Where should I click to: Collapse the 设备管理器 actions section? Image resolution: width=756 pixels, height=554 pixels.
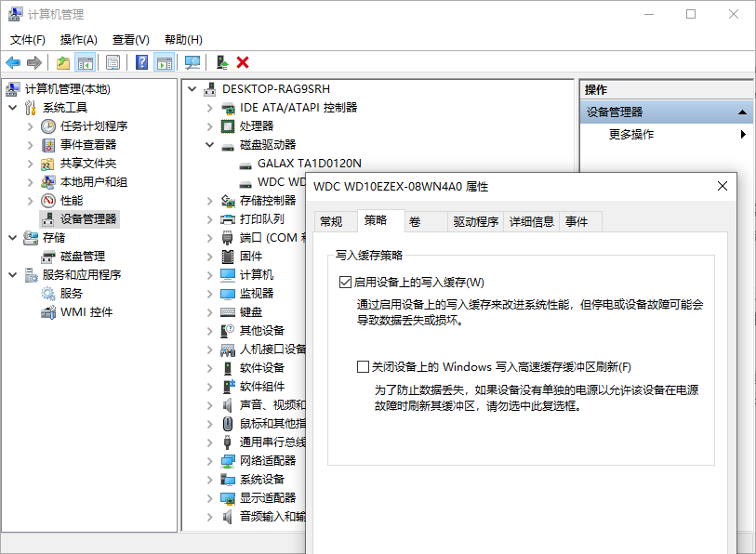pos(742,112)
